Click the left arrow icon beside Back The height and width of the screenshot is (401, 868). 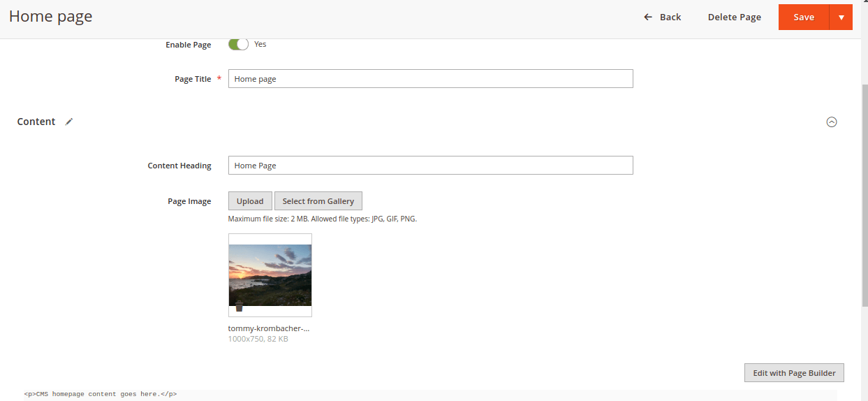pyautogui.click(x=648, y=17)
